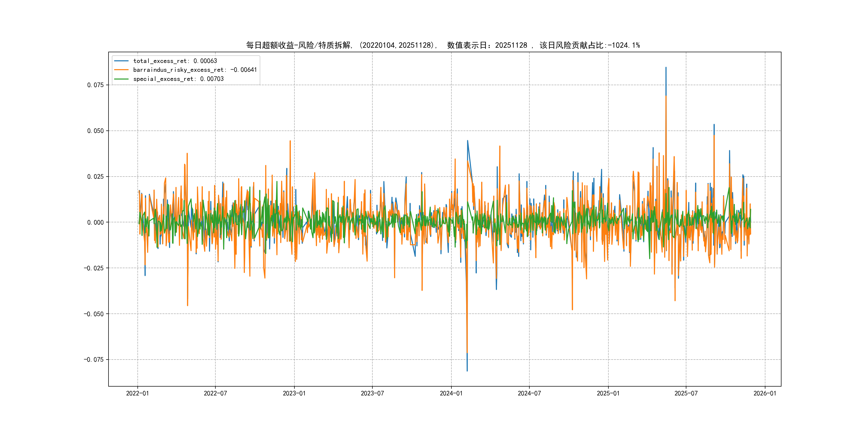Click the 2023-07 x-axis tick label
This screenshot has height=434, width=868.
(372, 393)
